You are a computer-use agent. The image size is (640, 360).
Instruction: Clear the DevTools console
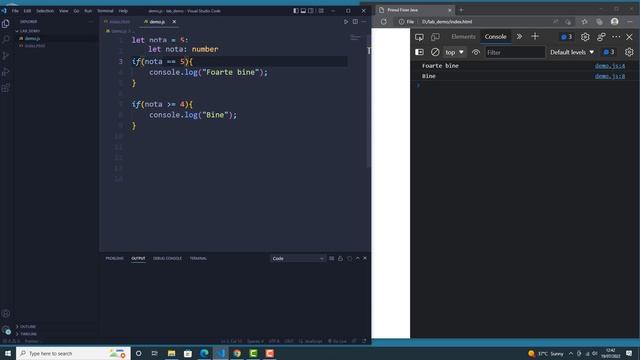(x=435, y=52)
